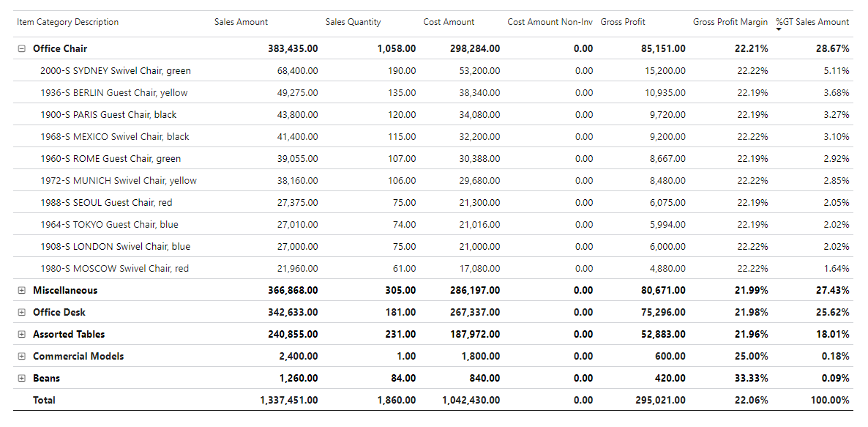Select the Total row at the bottom

click(45, 400)
